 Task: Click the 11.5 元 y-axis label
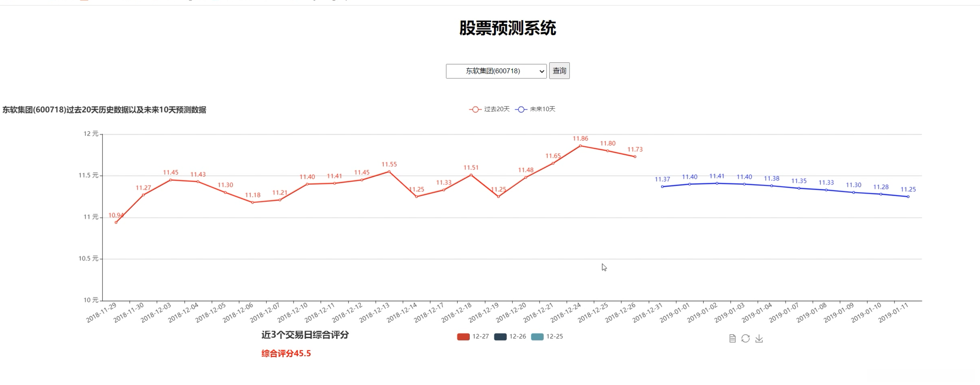pyautogui.click(x=88, y=175)
